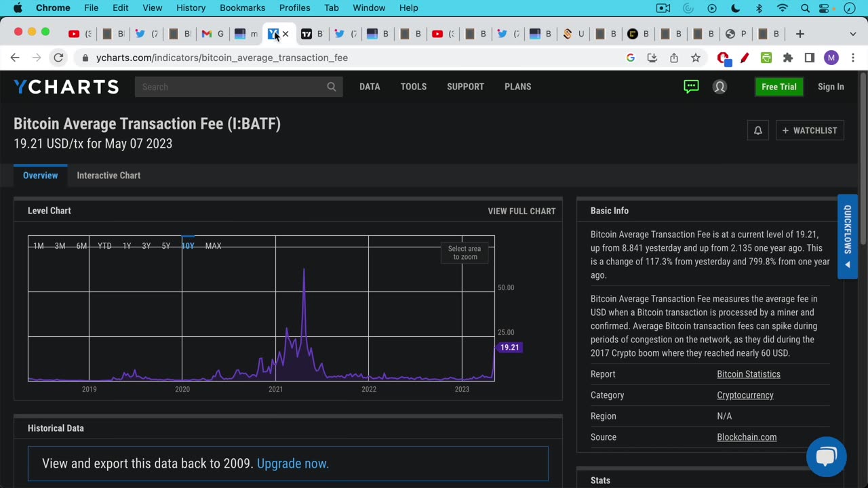
Task: Click the Free Trial button
Action: click(778, 87)
